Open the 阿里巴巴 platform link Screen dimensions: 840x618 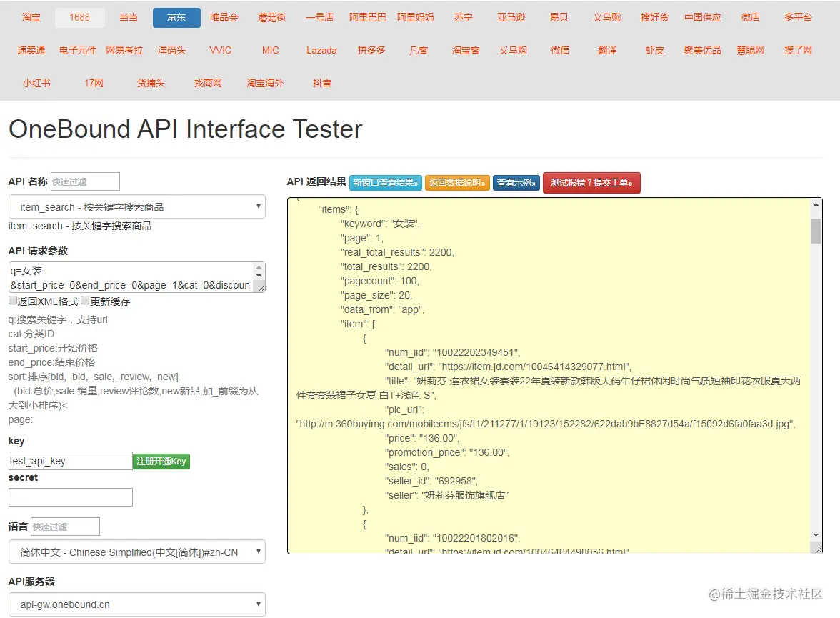(x=367, y=18)
